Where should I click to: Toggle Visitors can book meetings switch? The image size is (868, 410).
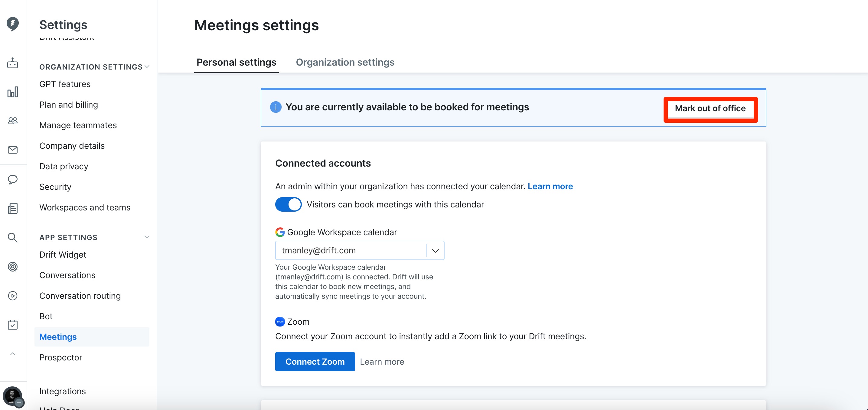pyautogui.click(x=289, y=204)
